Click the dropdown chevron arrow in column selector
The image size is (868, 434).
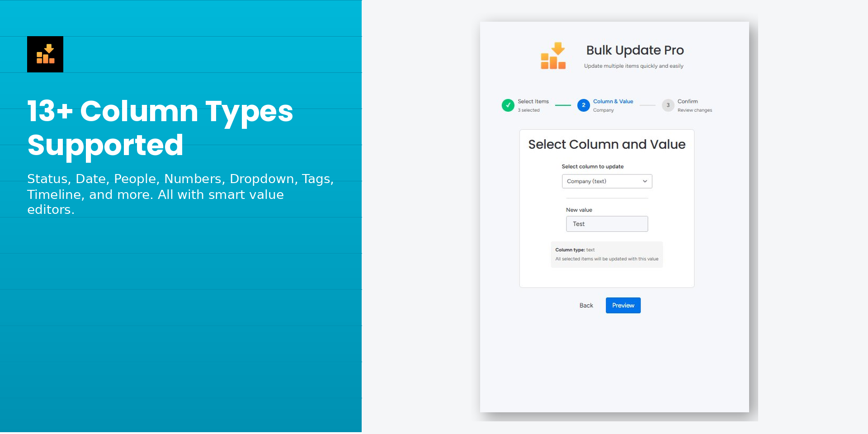tap(645, 181)
